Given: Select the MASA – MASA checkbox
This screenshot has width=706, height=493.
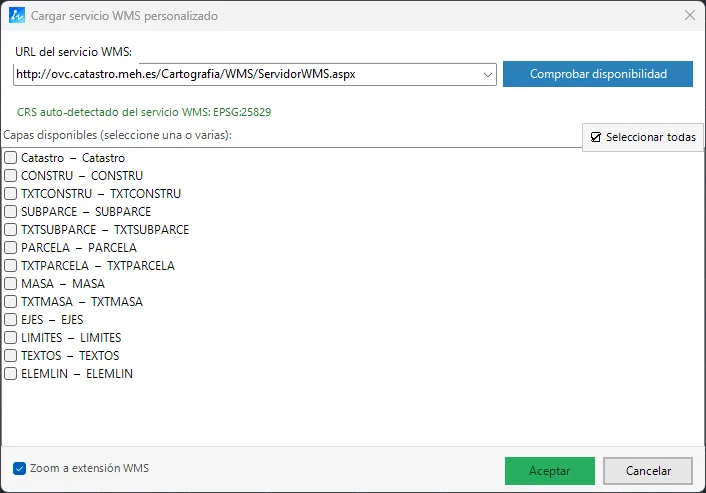Looking at the screenshot, I should pos(11,284).
